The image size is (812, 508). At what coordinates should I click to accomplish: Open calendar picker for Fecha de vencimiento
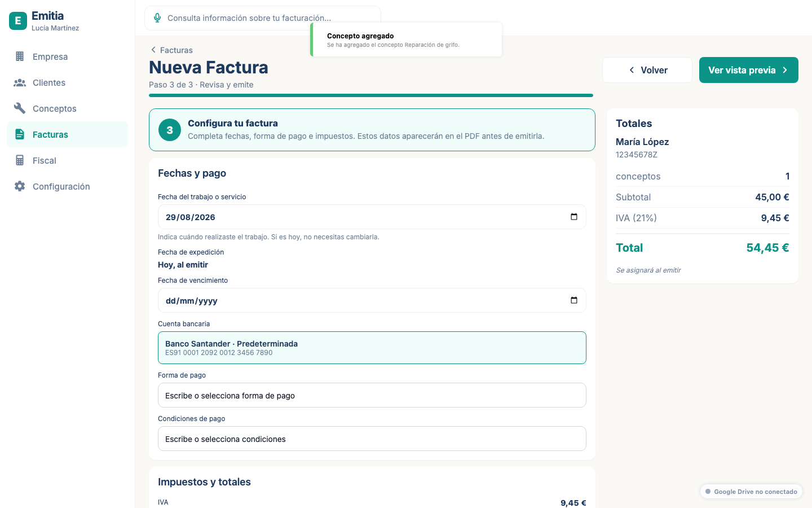click(574, 300)
